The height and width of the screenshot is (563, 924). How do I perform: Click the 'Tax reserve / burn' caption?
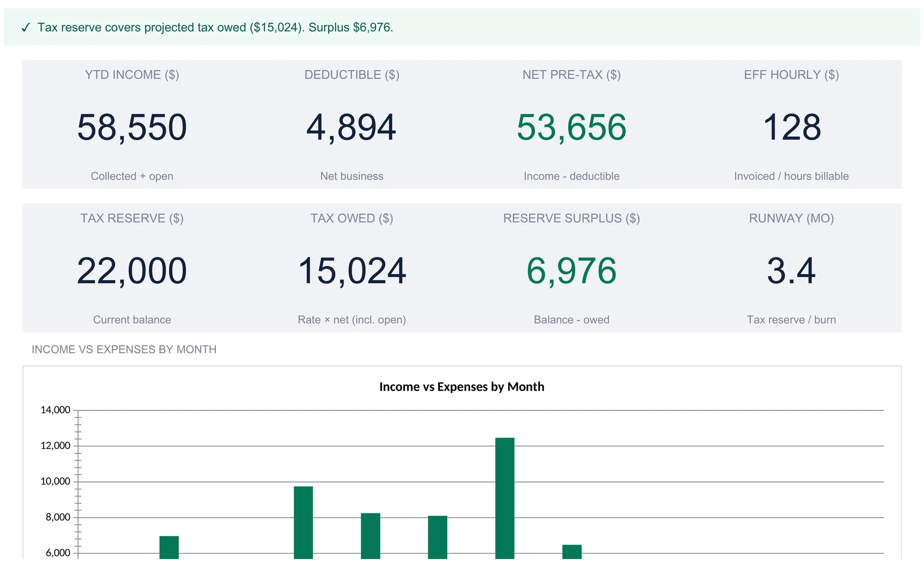(x=791, y=320)
